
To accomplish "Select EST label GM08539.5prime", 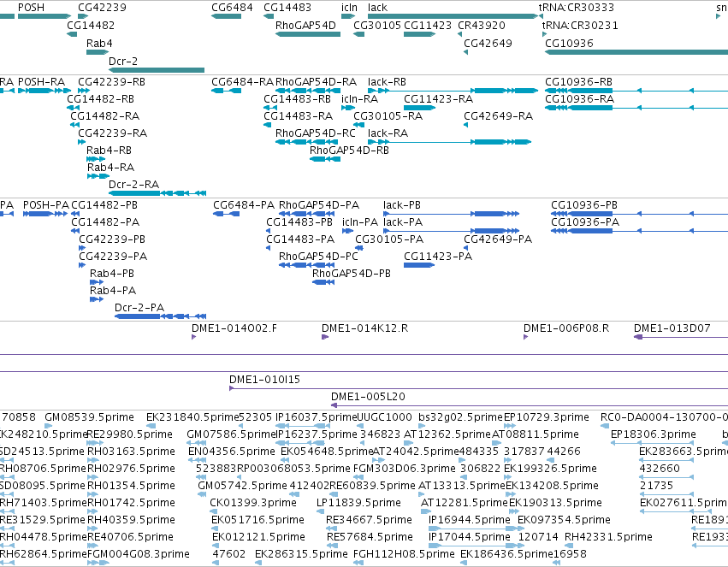I will [x=89, y=417].
